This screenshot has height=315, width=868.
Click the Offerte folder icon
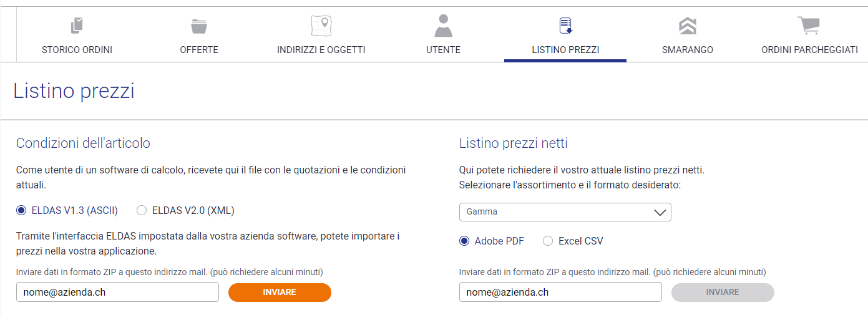[x=199, y=26]
